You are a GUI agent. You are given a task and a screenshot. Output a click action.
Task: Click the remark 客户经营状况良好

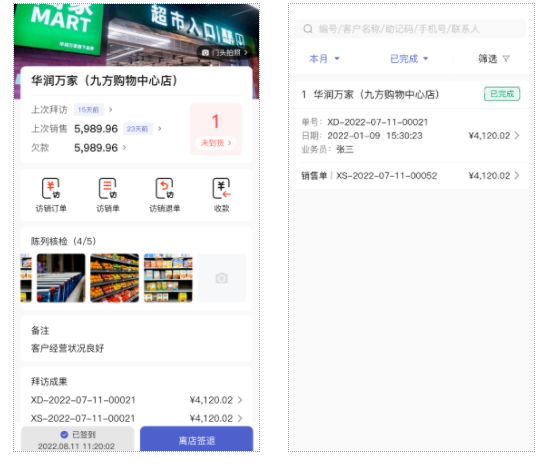point(68,348)
